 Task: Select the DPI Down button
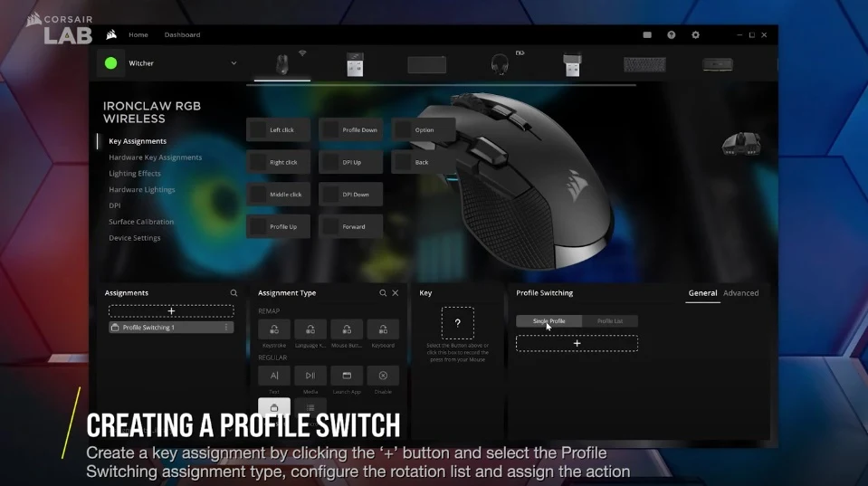coord(350,195)
